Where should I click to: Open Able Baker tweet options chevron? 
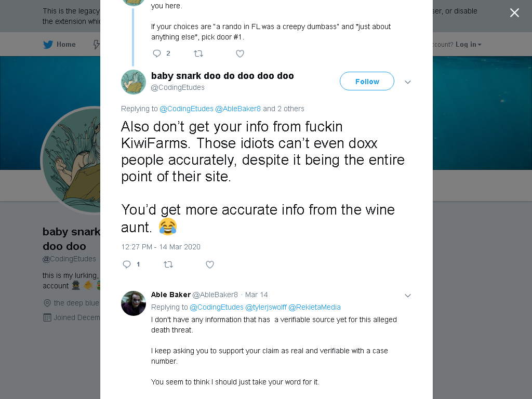coord(408,296)
